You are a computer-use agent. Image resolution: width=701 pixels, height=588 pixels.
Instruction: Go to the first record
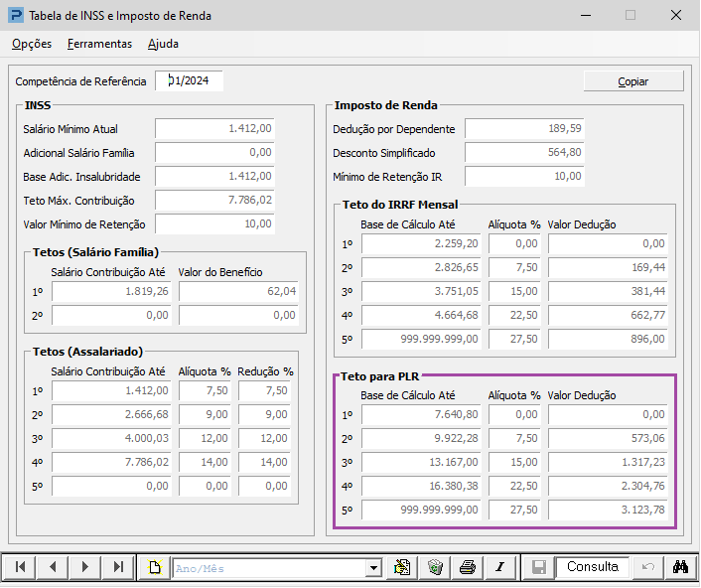coord(21,567)
